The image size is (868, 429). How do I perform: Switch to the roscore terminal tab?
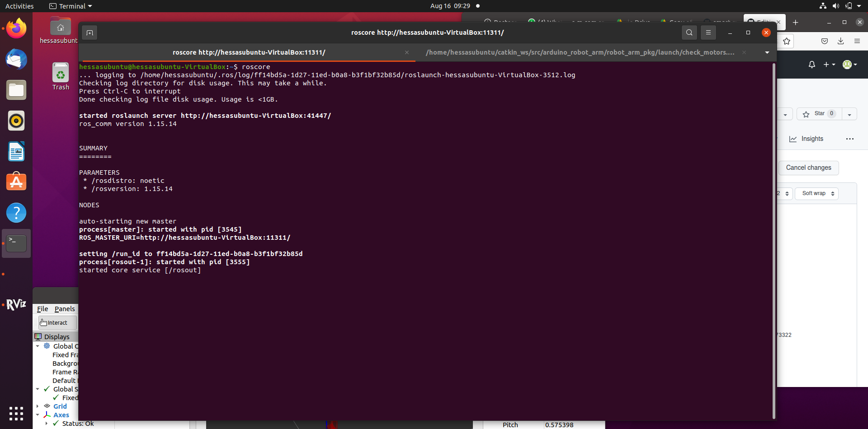point(249,52)
